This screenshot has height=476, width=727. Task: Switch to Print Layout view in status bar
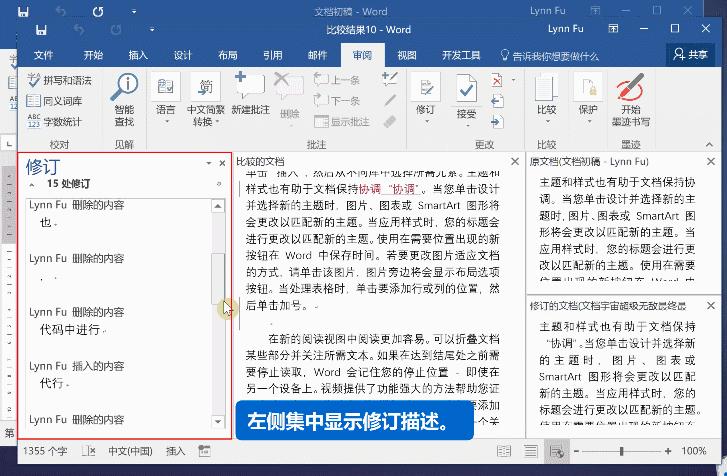pyautogui.click(x=530, y=451)
